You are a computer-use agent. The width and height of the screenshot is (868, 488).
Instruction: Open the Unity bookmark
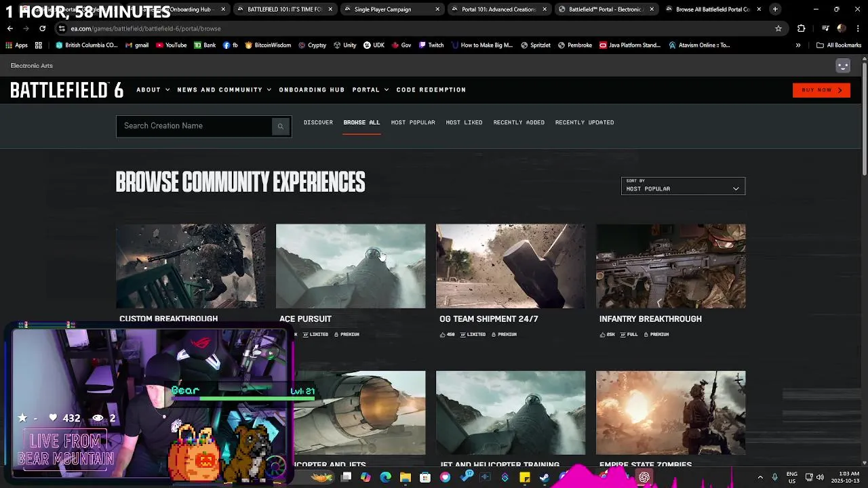pyautogui.click(x=344, y=45)
